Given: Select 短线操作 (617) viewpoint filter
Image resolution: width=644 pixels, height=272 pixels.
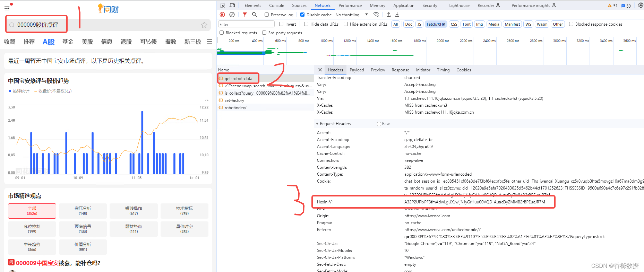Looking at the screenshot, I should tap(134, 211).
